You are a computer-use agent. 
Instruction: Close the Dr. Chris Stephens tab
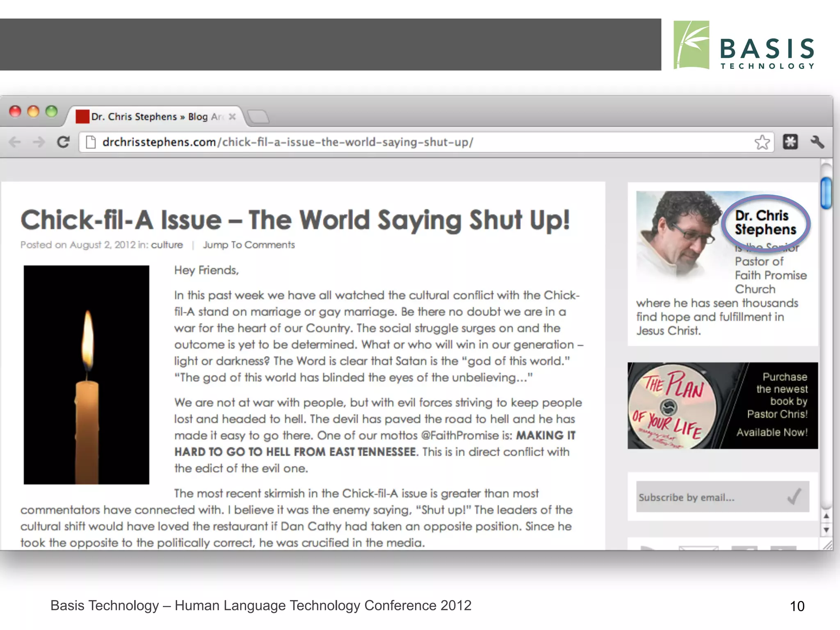tap(232, 116)
